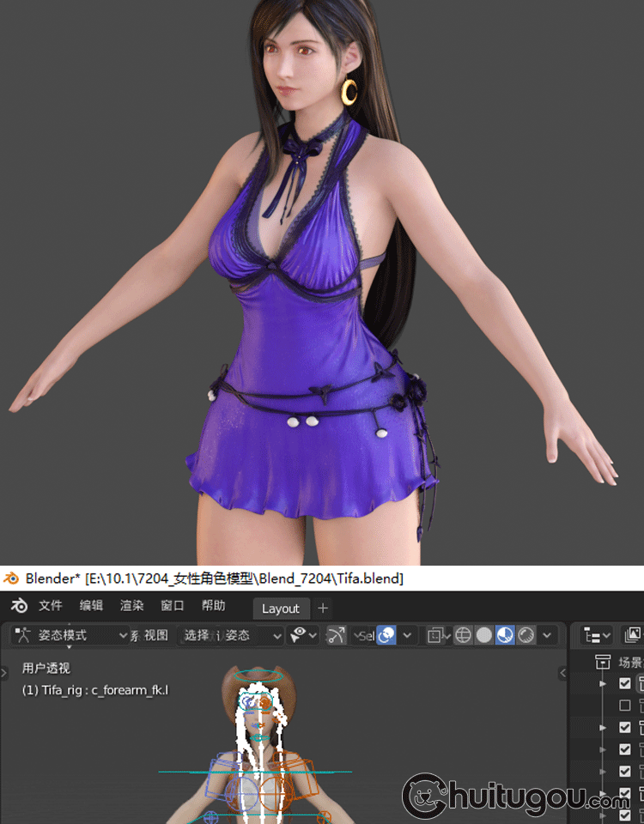644x824 pixels.
Task: Click the Blender logo menu icon
Action: pos(19,606)
